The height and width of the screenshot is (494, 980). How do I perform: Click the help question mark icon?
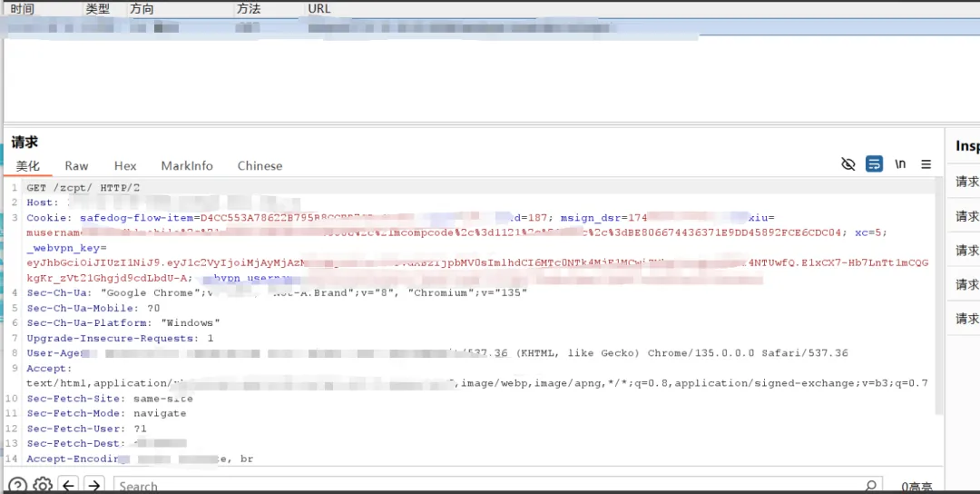coord(17,486)
